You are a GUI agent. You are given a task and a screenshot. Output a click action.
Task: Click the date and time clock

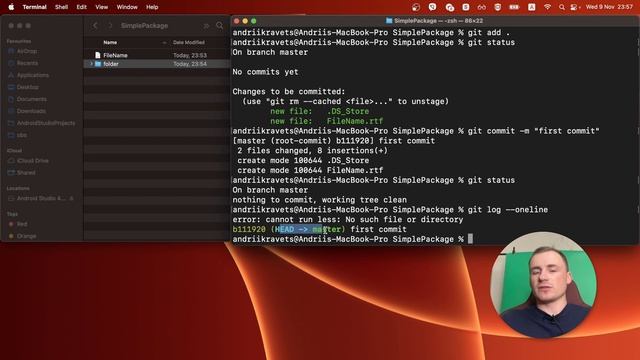(x=609, y=7)
